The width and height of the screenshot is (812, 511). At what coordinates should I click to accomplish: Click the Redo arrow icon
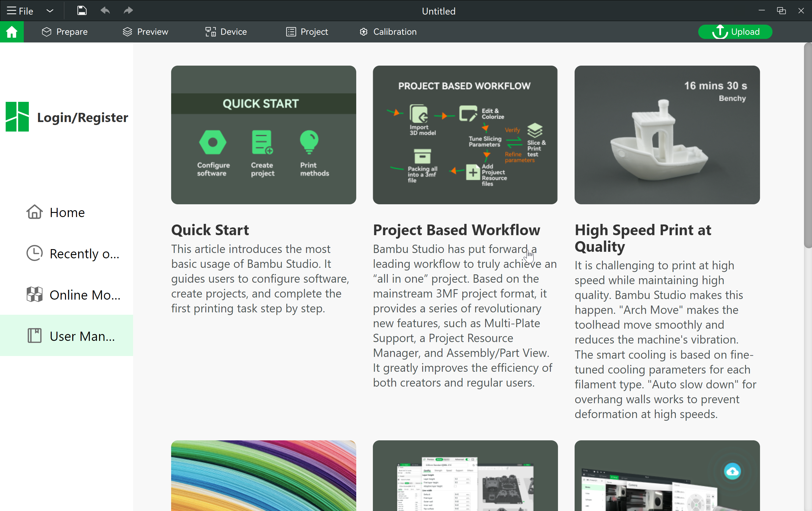128,11
